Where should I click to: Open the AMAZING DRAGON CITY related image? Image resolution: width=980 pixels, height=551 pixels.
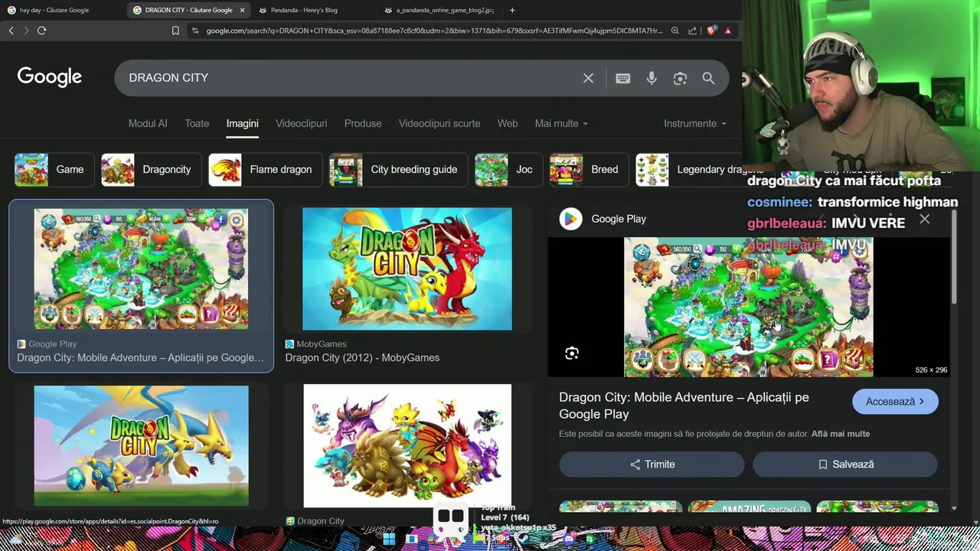pos(749,507)
